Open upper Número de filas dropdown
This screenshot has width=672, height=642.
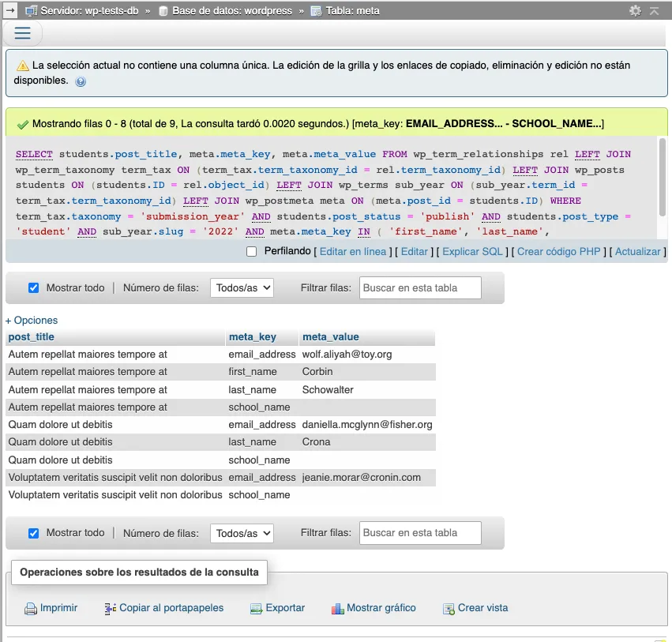(x=242, y=288)
